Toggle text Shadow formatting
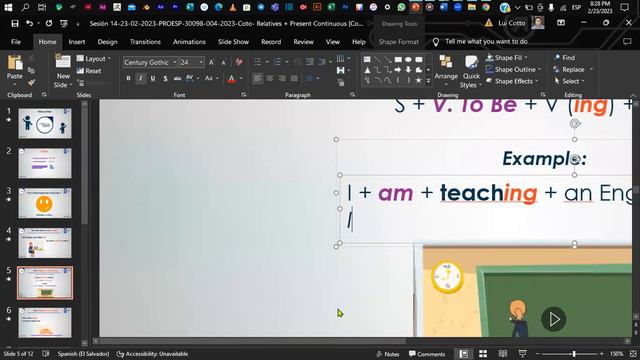The width and height of the screenshot is (640, 360). click(x=165, y=78)
